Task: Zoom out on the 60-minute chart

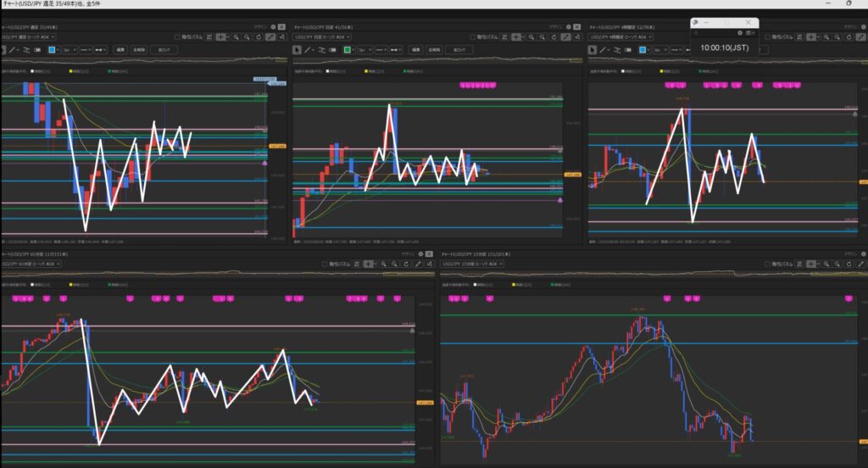Action: coord(394,265)
